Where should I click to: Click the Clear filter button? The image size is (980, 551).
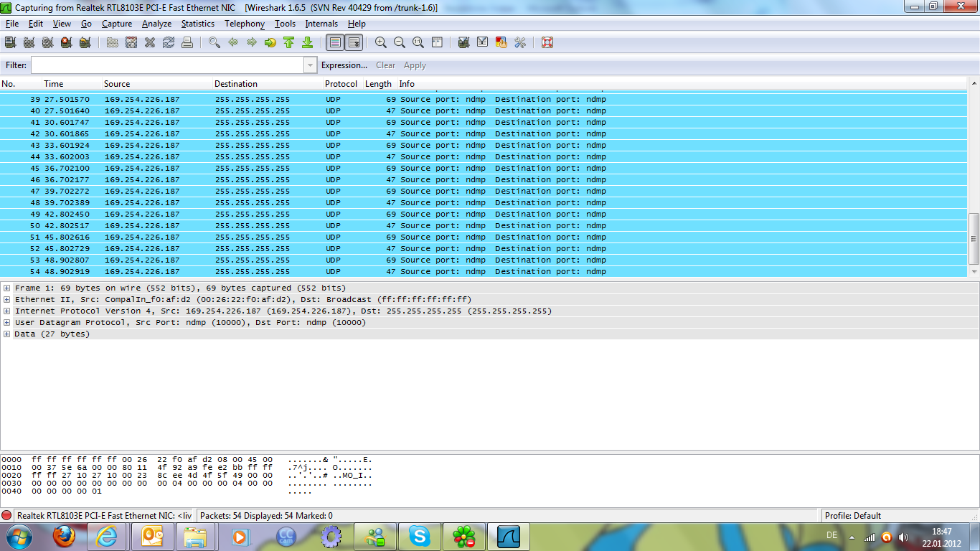[386, 65]
